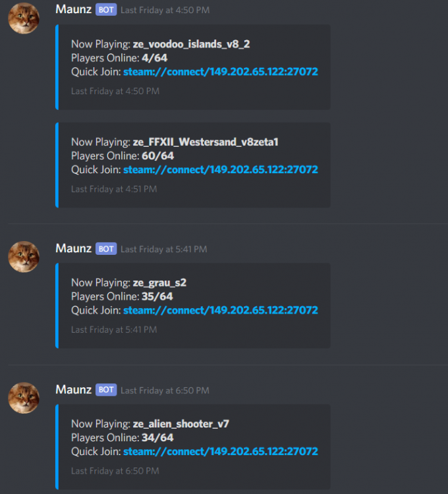Open steam connect link for ze_grau_s2
This screenshot has width=448, height=494.
(x=221, y=310)
